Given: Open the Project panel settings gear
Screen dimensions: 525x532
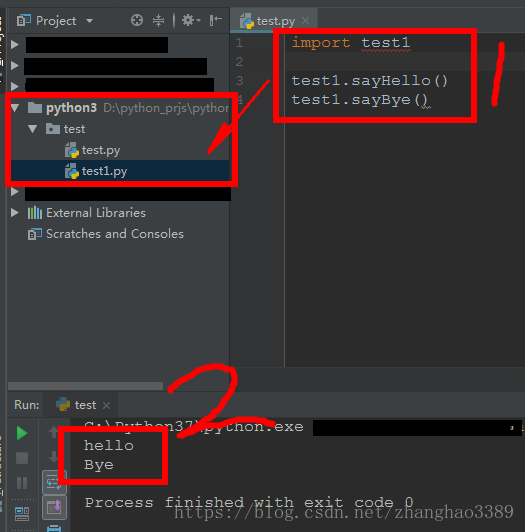Looking at the screenshot, I should pos(191,20).
